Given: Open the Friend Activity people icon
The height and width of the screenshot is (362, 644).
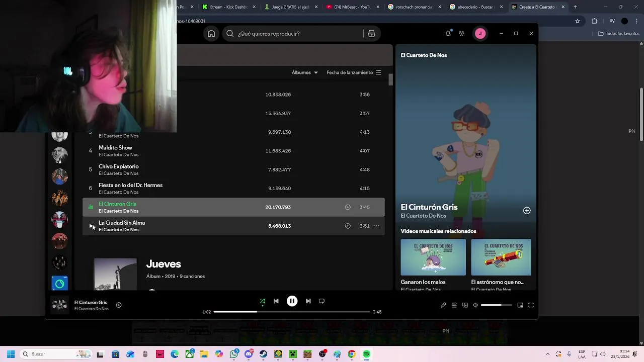Looking at the screenshot, I should pyautogui.click(x=461, y=34).
